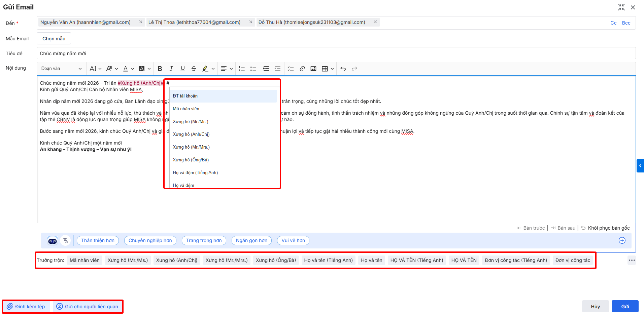Toggle italic text formatting
The width and height of the screenshot is (644, 314).
click(171, 69)
